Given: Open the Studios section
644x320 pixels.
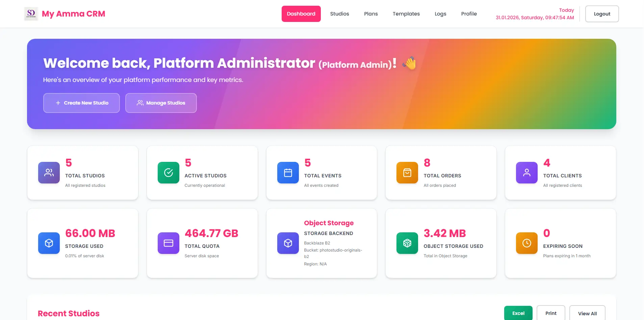Looking at the screenshot, I should pos(339,14).
